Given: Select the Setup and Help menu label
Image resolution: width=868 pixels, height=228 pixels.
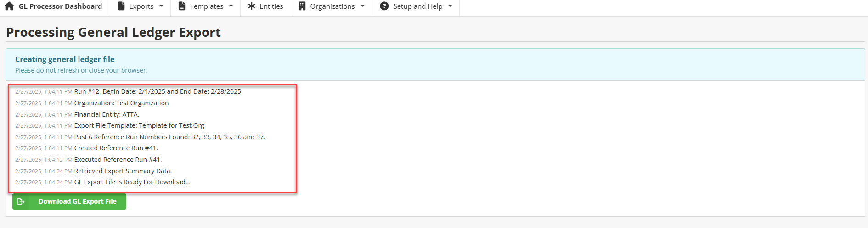Looking at the screenshot, I should point(417,6).
